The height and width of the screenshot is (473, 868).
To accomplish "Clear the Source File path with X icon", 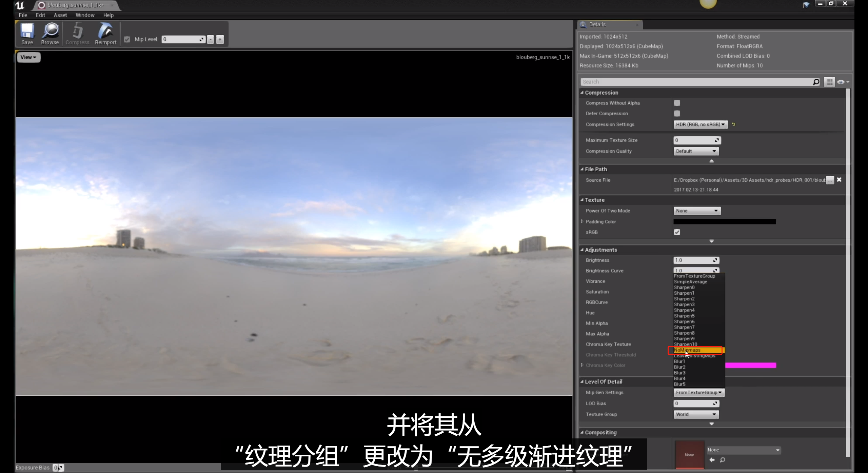I will [x=839, y=180].
